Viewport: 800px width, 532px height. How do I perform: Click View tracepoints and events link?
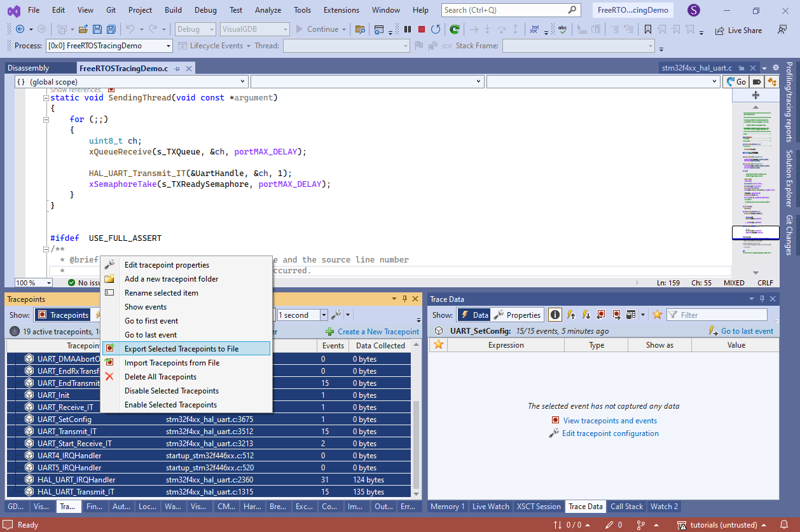click(x=610, y=421)
